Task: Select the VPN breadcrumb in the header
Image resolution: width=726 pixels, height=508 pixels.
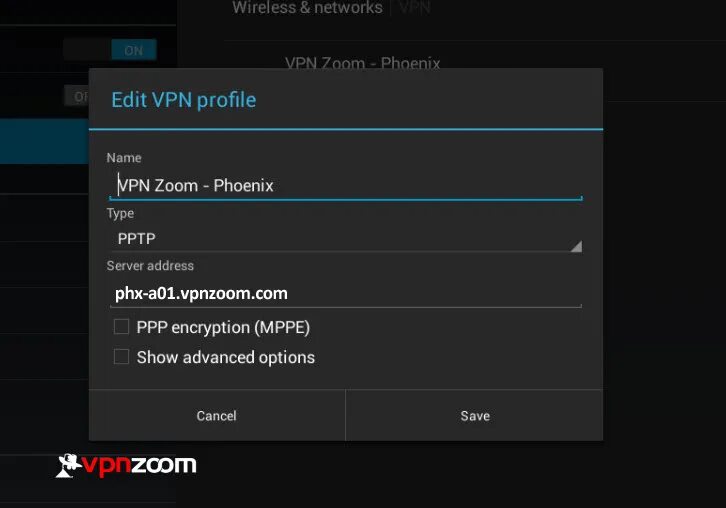Action: tap(414, 8)
